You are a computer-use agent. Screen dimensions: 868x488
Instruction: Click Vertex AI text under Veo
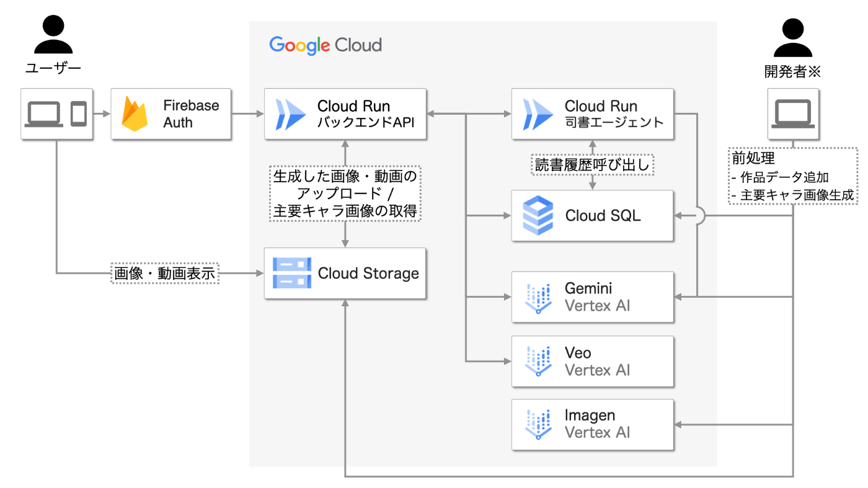tap(597, 370)
